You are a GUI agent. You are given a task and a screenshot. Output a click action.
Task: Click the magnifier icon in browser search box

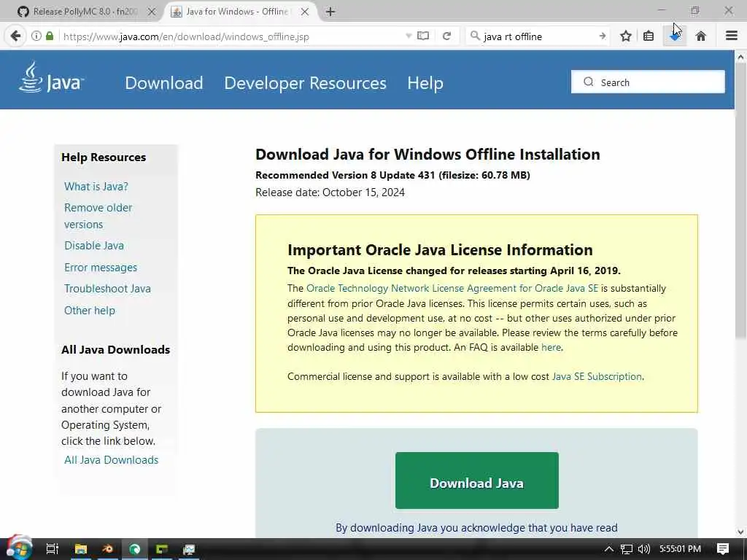click(x=474, y=36)
